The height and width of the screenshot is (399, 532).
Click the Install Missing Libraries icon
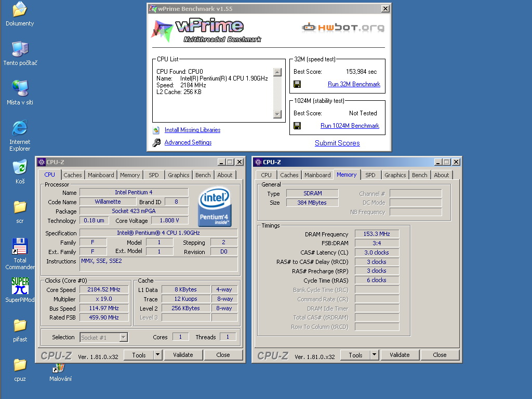(x=156, y=130)
